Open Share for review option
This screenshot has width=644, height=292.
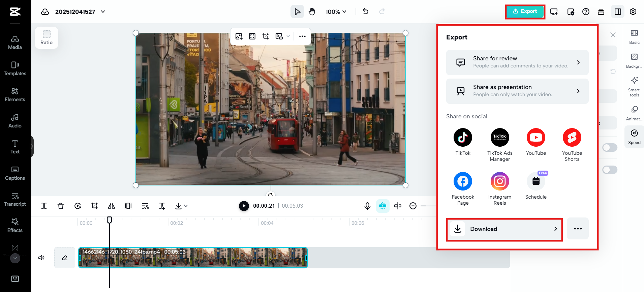(x=517, y=62)
